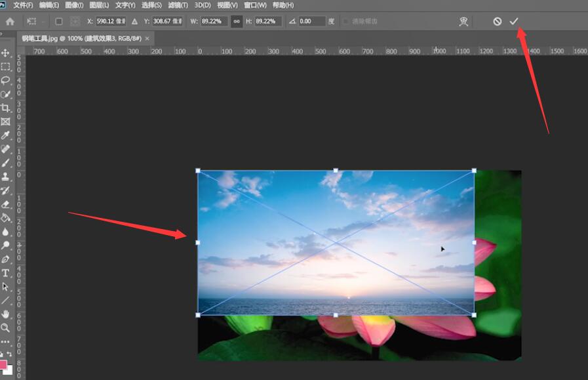Open the 滤镜(T) menu

[x=178, y=5]
